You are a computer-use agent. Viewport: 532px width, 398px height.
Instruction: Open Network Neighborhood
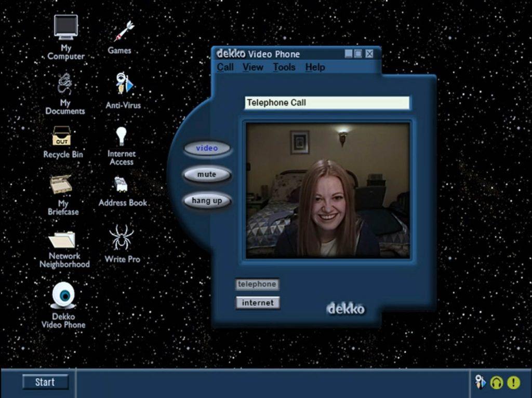[x=63, y=240]
